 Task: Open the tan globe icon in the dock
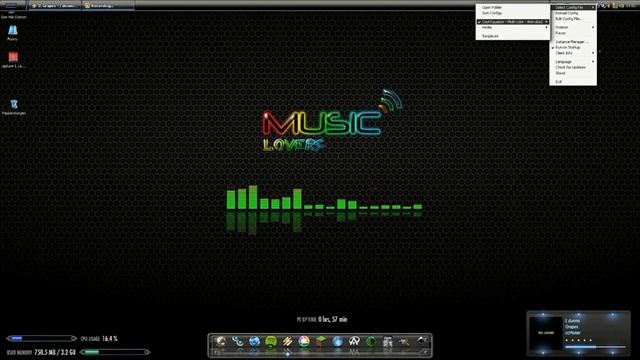coord(221,341)
